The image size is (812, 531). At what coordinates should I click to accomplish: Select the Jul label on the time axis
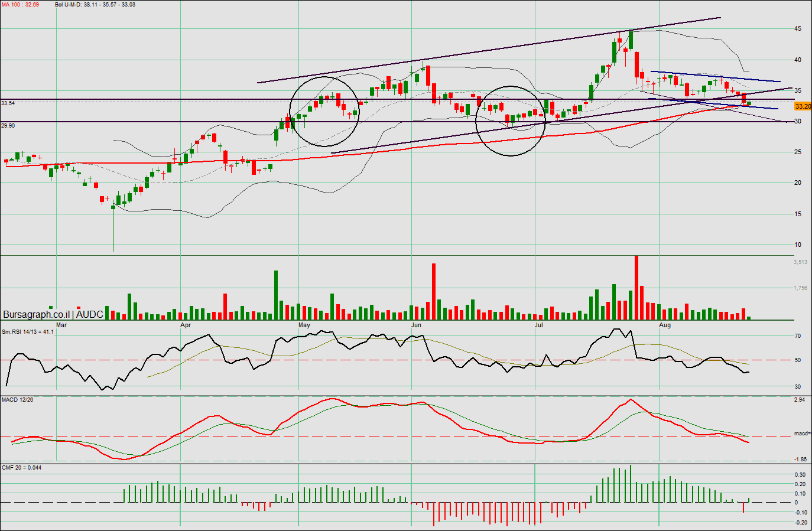click(539, 325)
